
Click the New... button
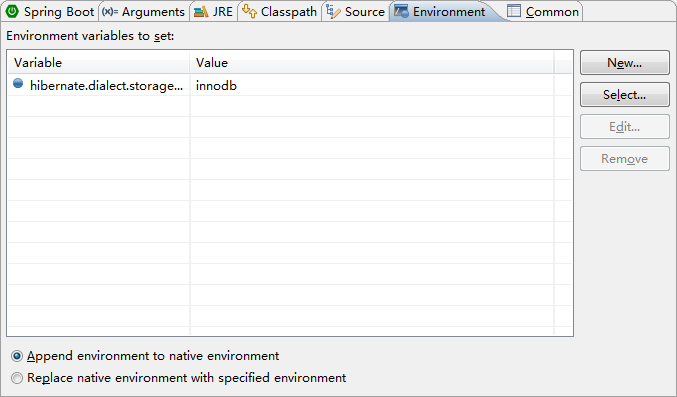[625, 63]
